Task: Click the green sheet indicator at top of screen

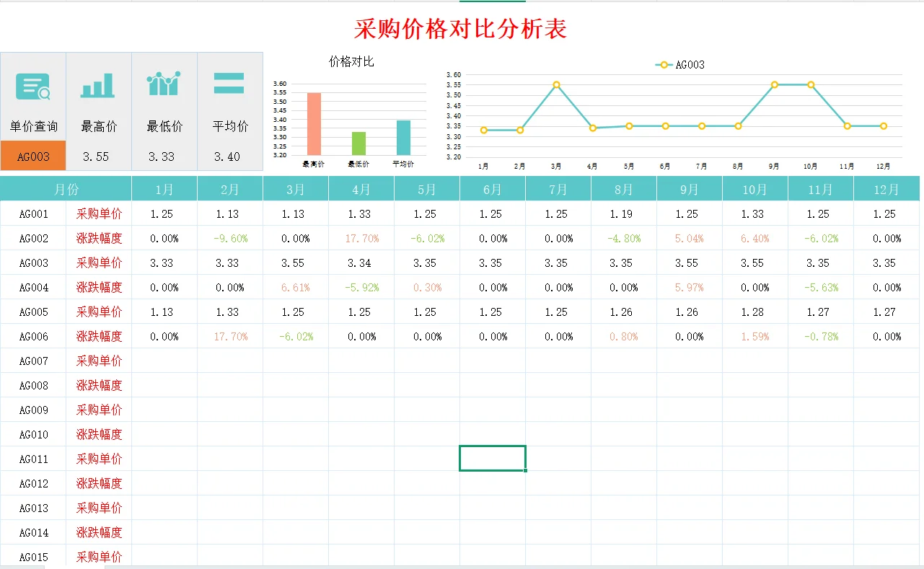Action: pyautogui.click(x=493, y=2)
